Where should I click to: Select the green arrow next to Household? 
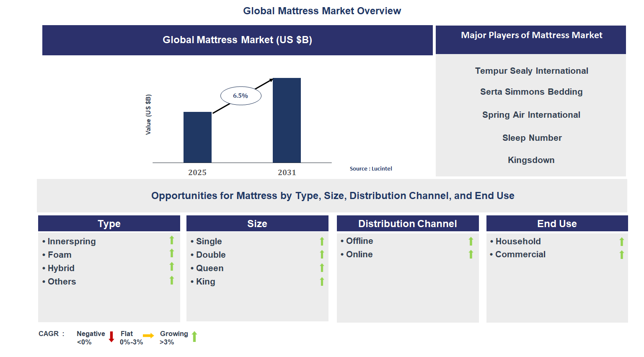(621, 241)
